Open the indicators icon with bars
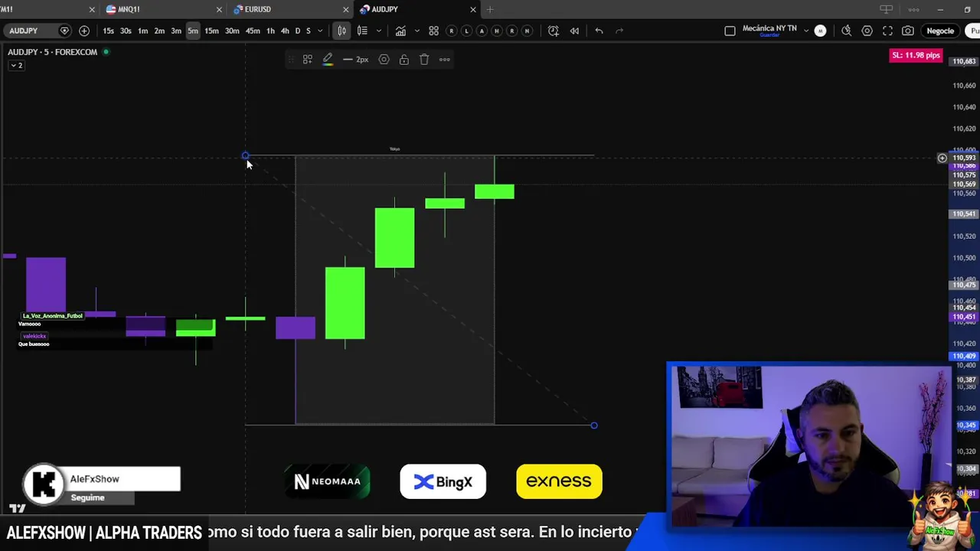The width and height of the screenshot is (980, 551). [x=362, y=31]
